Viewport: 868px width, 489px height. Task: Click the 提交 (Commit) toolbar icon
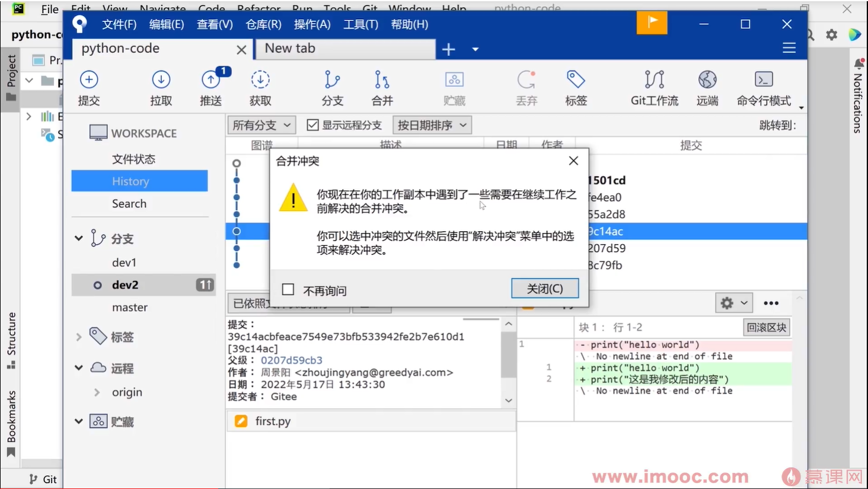tap(89, 86)
